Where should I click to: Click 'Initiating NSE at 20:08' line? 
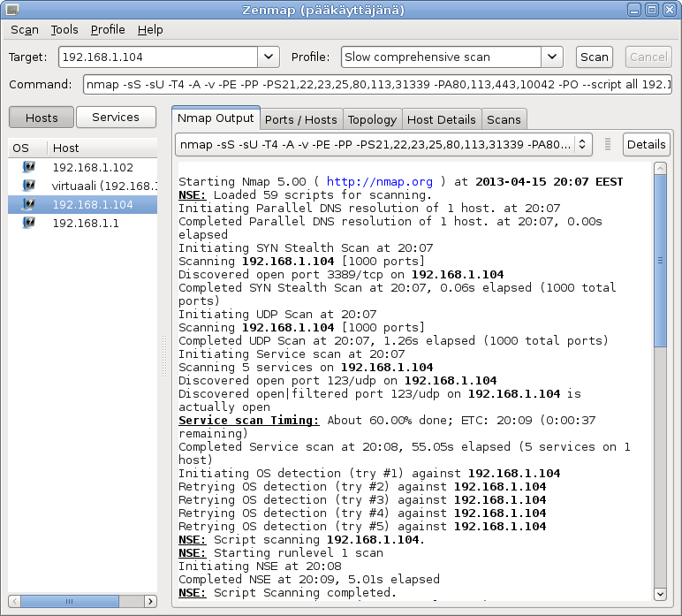tap(260, 566)
